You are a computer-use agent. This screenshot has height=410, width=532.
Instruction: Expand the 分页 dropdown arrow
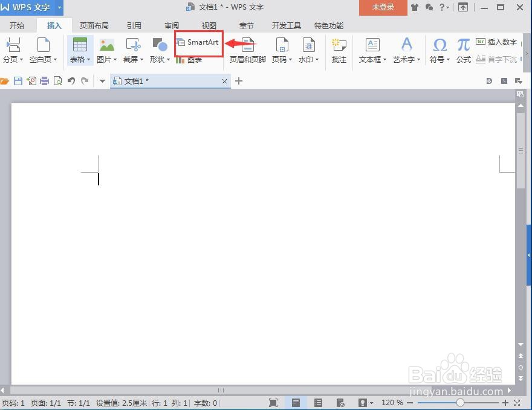click(x=21, y=60)
